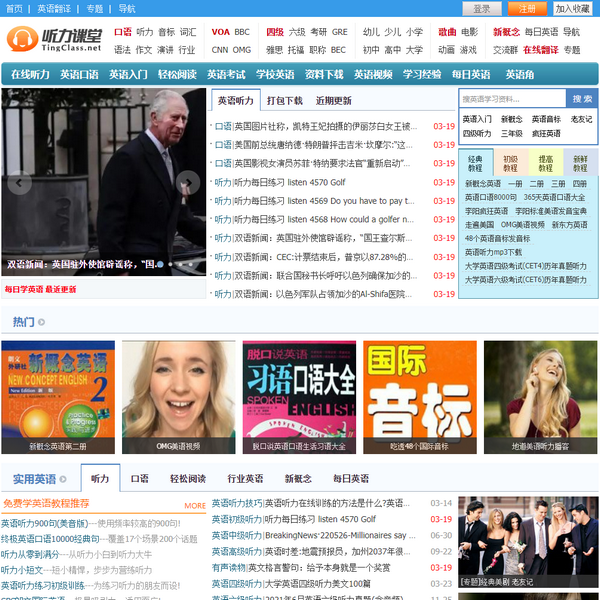The width and height of the screenshot is (600, 600).
Task: Expand the MORE link in tutorial recommendations
Action: coord(194,506)
